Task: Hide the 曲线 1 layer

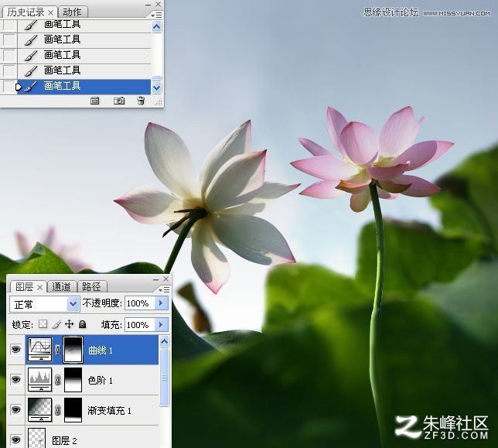Action: pos(16,350)
